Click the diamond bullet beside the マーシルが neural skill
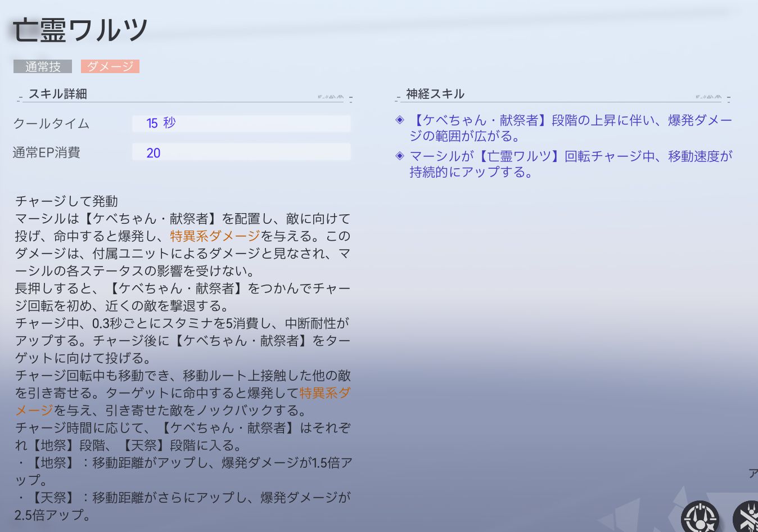The image size is (758, 532). (400, 156)
